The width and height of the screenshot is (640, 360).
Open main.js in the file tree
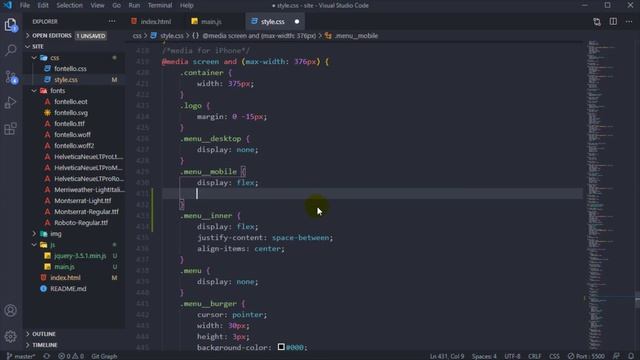(64, 267)
